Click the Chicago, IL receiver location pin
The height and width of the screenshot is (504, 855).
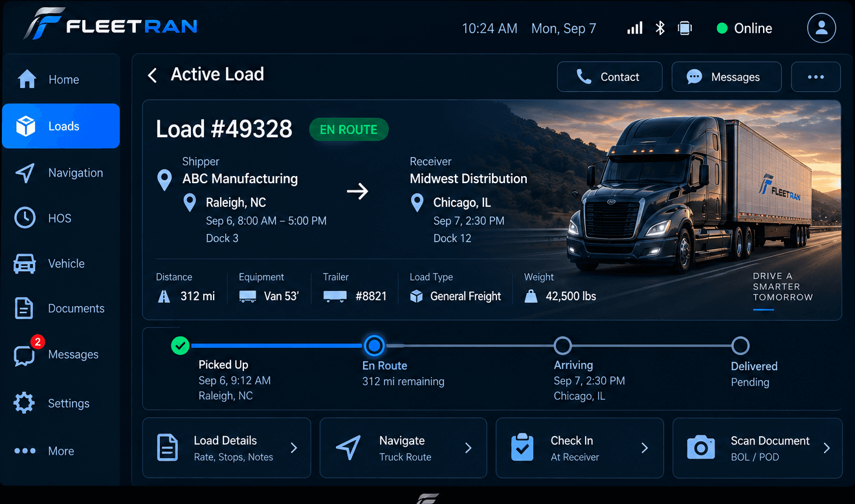[417, 203]
